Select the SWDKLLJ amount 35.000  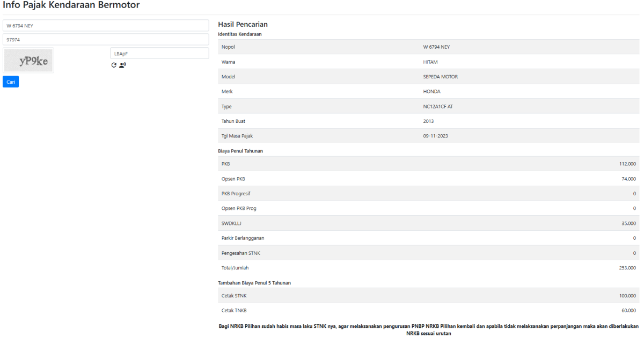click(x=628, y=223)
